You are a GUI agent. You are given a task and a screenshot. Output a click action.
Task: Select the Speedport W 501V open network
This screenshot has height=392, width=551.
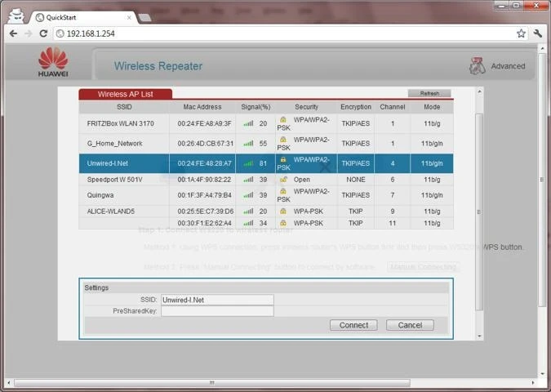pyautogui.click(x=266, y=180)
